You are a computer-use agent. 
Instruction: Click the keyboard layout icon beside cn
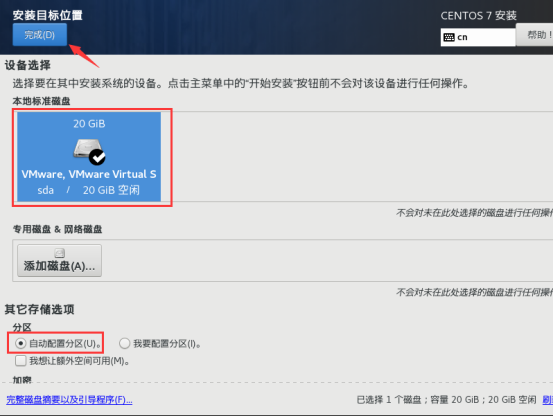[x=449, y=37]
